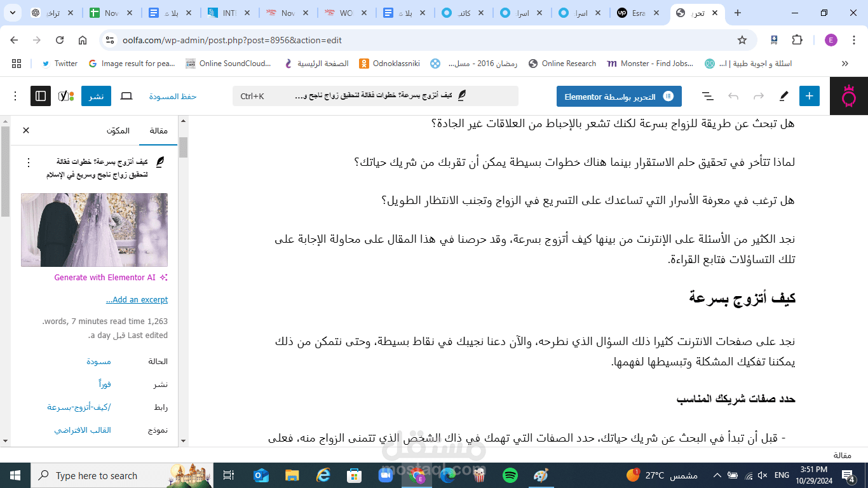
Task: Toggle the Settings sidebar panel icon
Action: click(x=41, y=96)
